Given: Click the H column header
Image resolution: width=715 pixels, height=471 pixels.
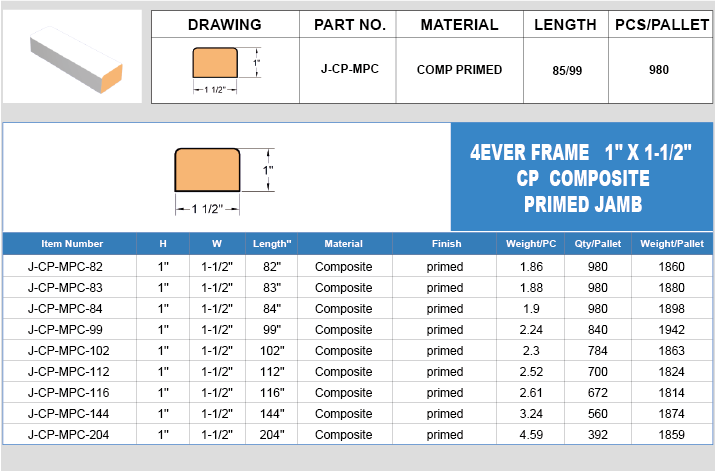Looking at the screenshot, I should (163, 244).
